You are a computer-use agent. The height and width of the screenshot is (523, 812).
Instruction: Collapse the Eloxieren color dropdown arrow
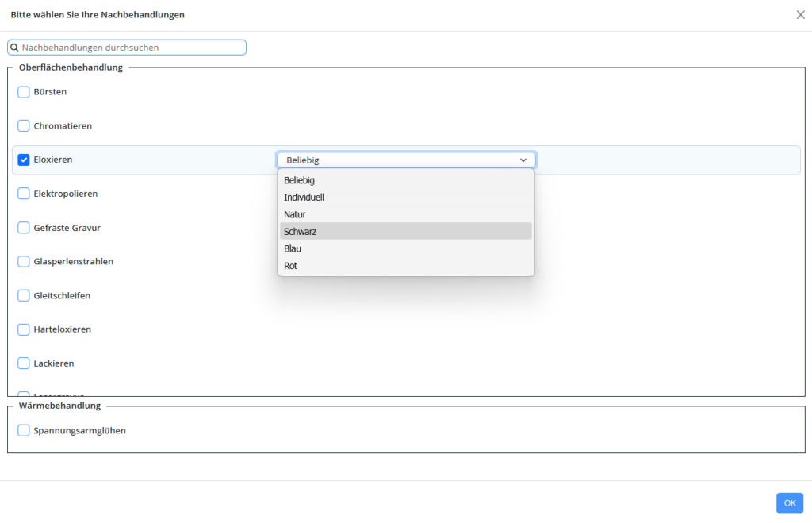click(523, 160)
